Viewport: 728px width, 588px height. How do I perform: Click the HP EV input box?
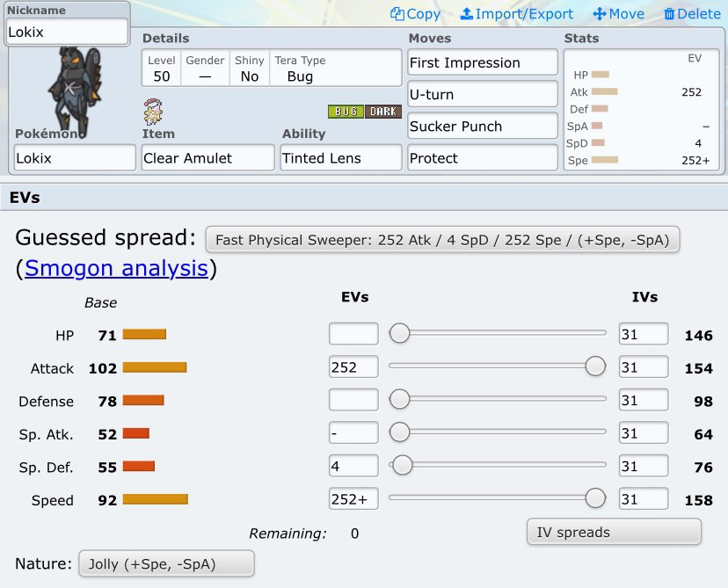353,334
